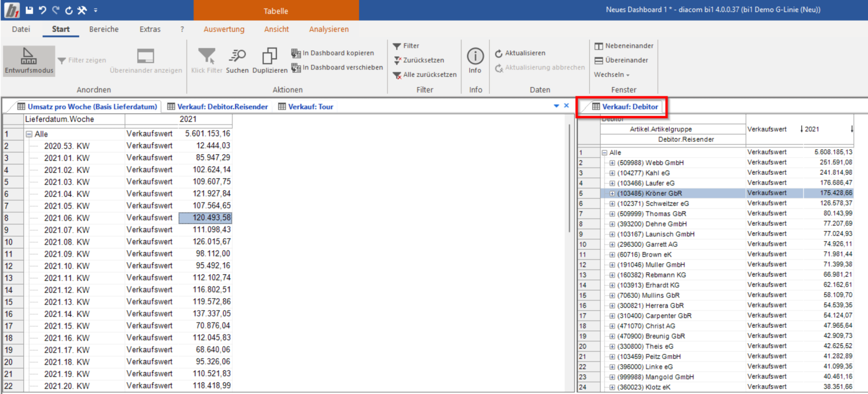Expand (104277) Kahl eG row
Image resolution: width=868 pixels, height=394 pixels.
click(x=612, y=173)
